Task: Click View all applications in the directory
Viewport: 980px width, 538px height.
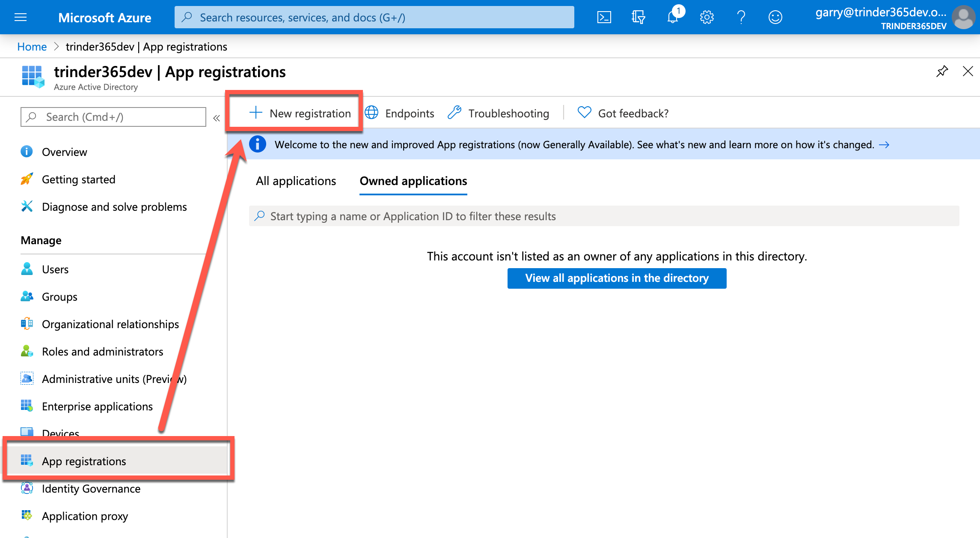Action: point(617,278)
